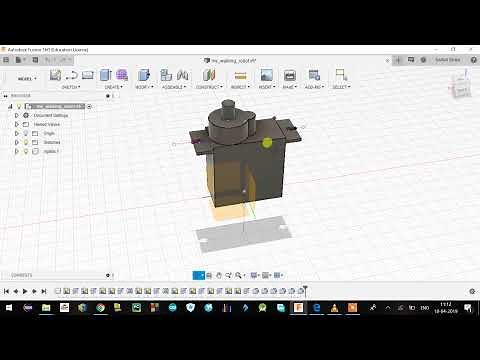
Task: Open the Timeline settings gear
Action: pos(472,291)
